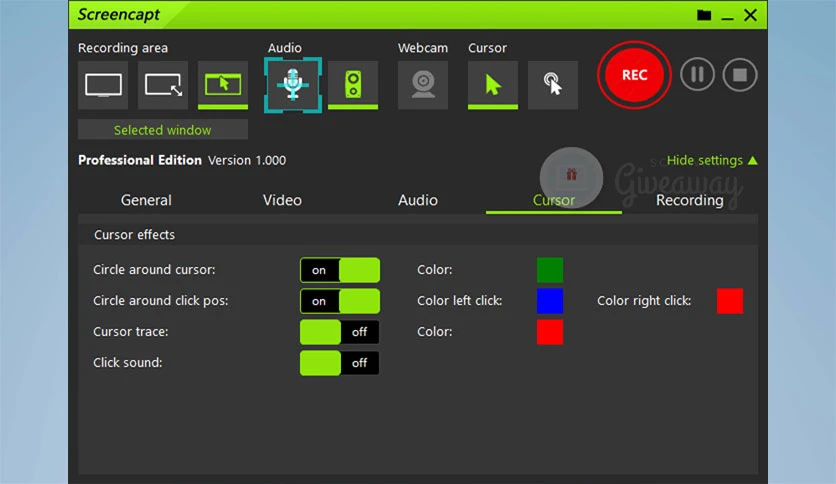Image resolution: width=836 pixels, height=484 pixels.
Task: Toggle Circle around click pos switch
Action: pyautogui.click(x=340, y=301)
